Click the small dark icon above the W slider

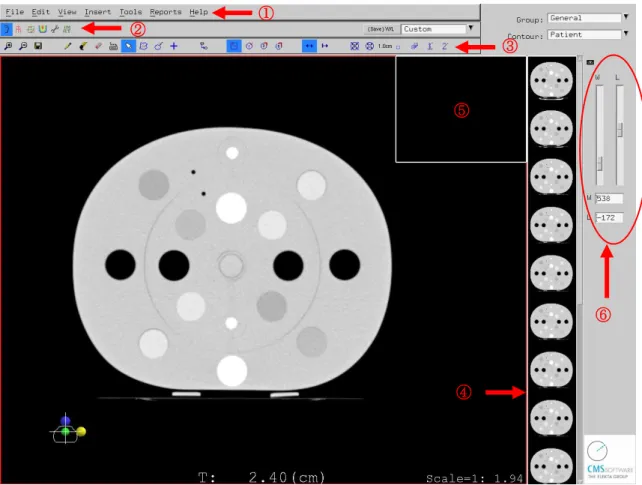coord(590,63)
